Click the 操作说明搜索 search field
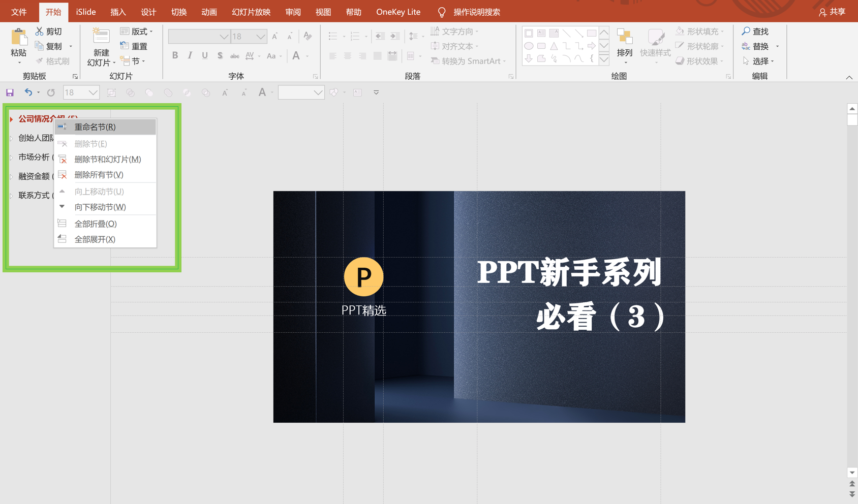 (x=476, y=12)
